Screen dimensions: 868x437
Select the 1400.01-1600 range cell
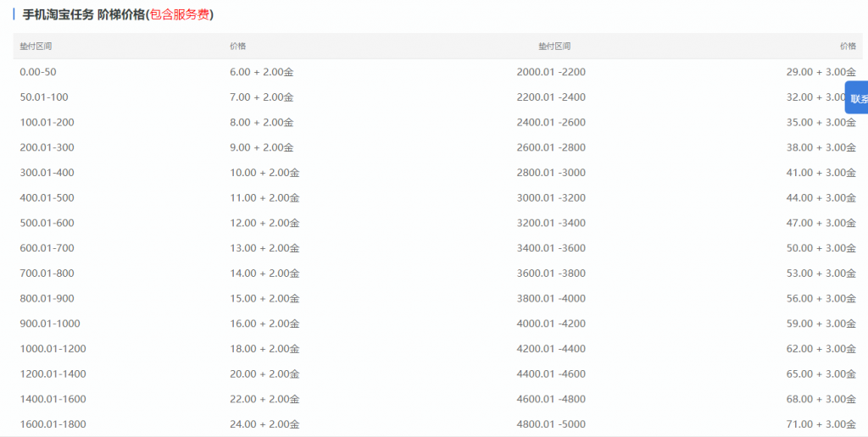pos(53,400)
